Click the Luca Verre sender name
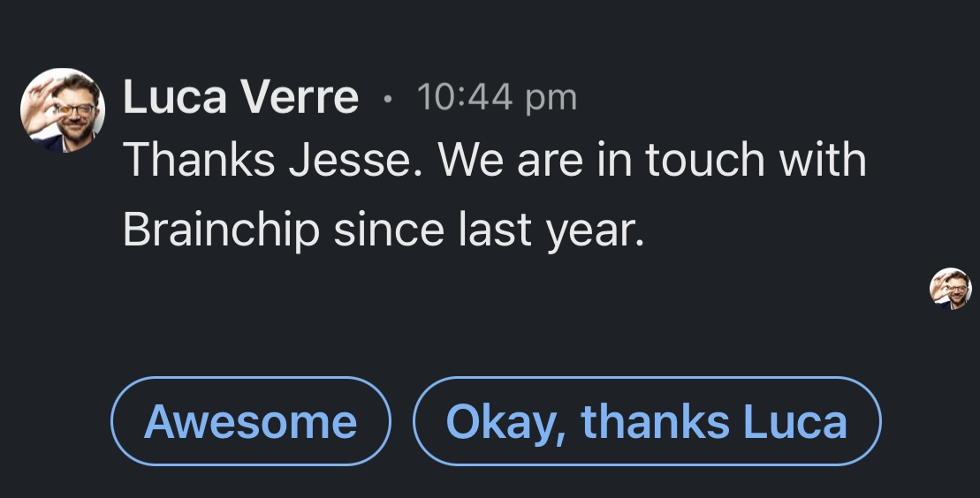 click(x=240, y=97)
